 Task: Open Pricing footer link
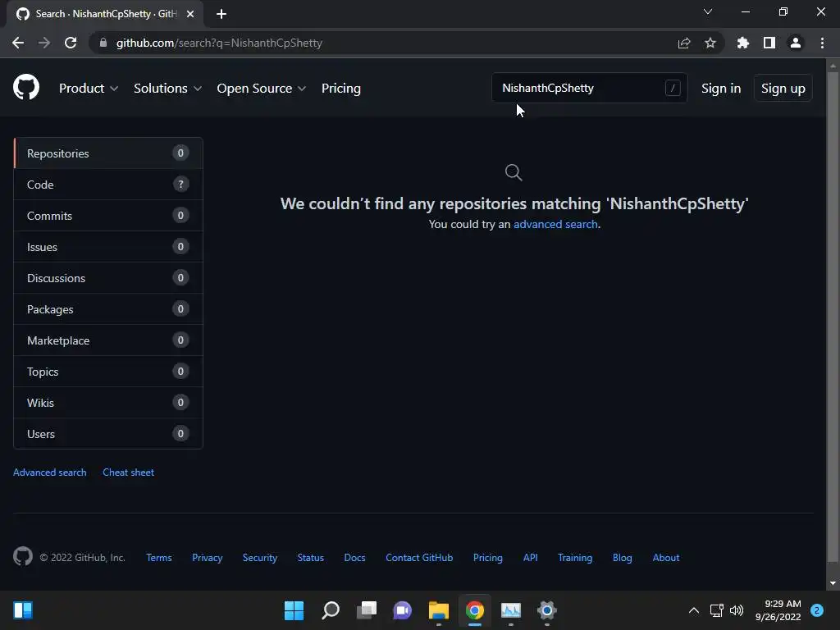point(488,558)
